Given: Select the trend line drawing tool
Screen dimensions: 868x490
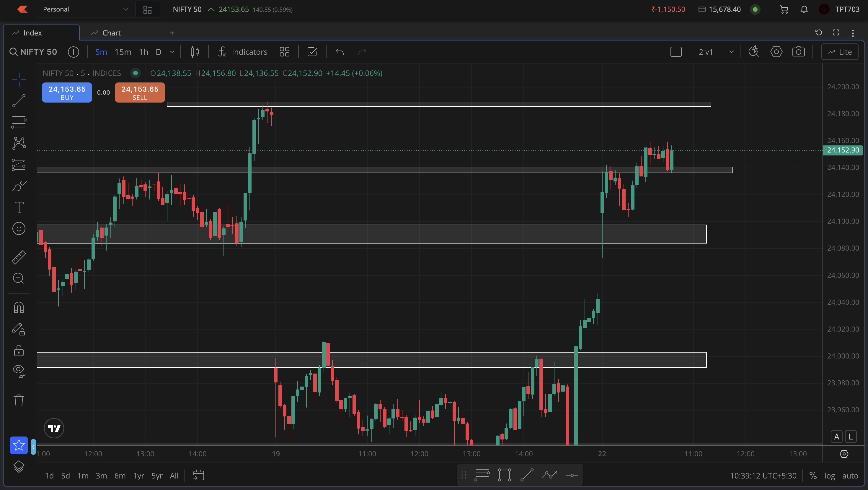Looking at the screenshot, I should point(19,101).
